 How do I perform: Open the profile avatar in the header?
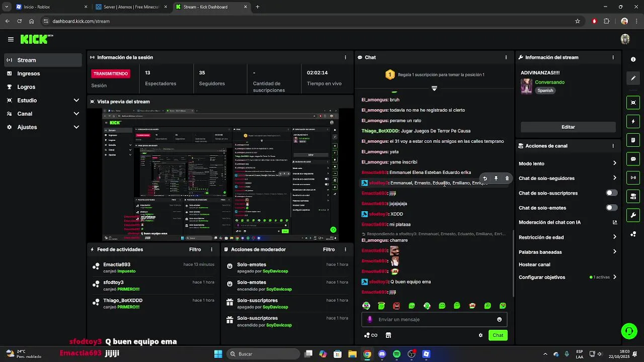pos(625,39)
